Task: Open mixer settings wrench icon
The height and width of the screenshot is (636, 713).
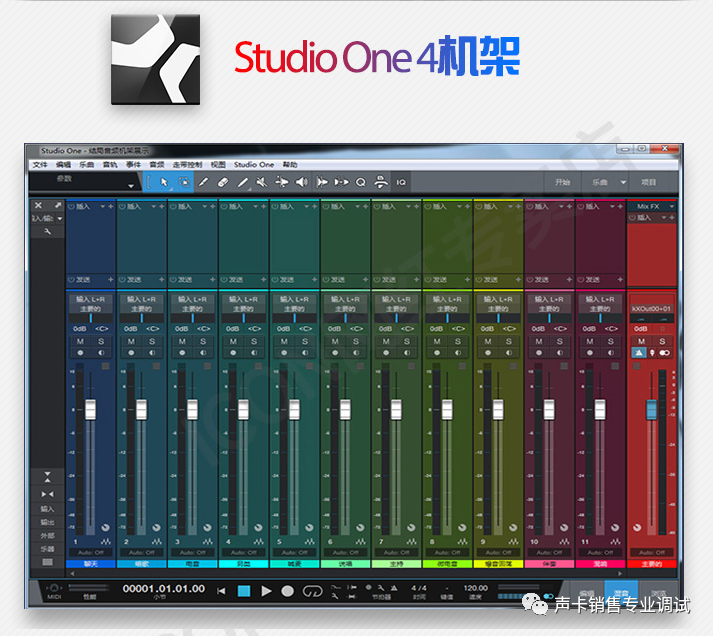Action: [47, 231]
